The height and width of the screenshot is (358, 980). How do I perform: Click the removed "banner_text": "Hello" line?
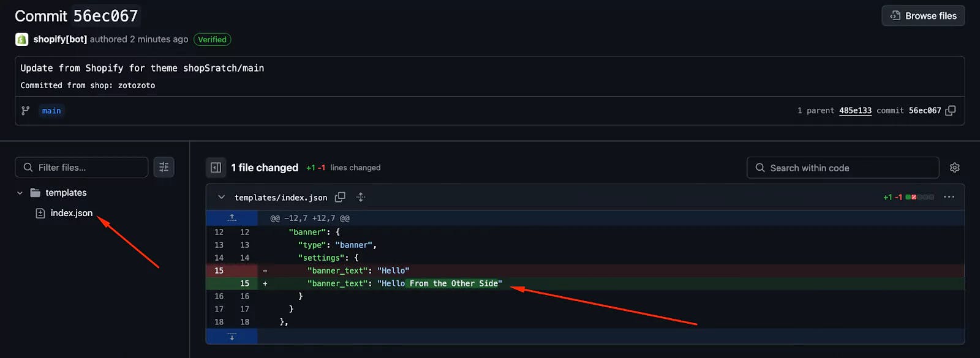tap(358, 270)
